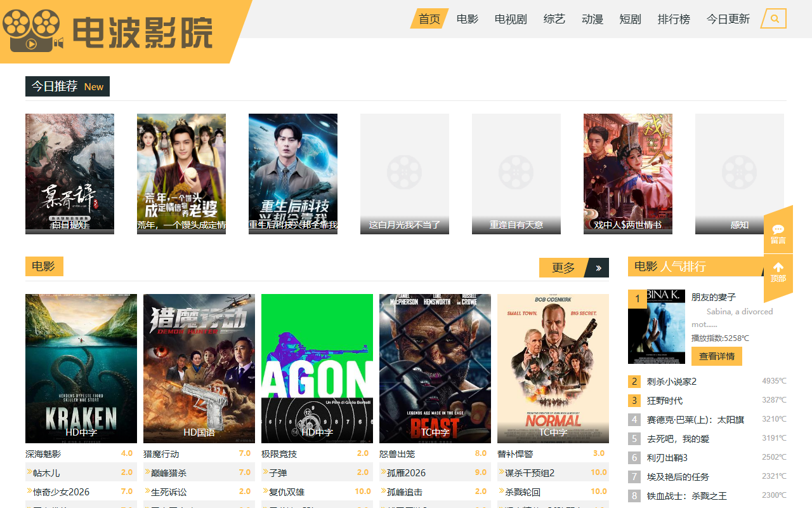Viewport: 812px width, 508px height.
Task: Click the 猎魔行动 title link
Action: (161, 454)
